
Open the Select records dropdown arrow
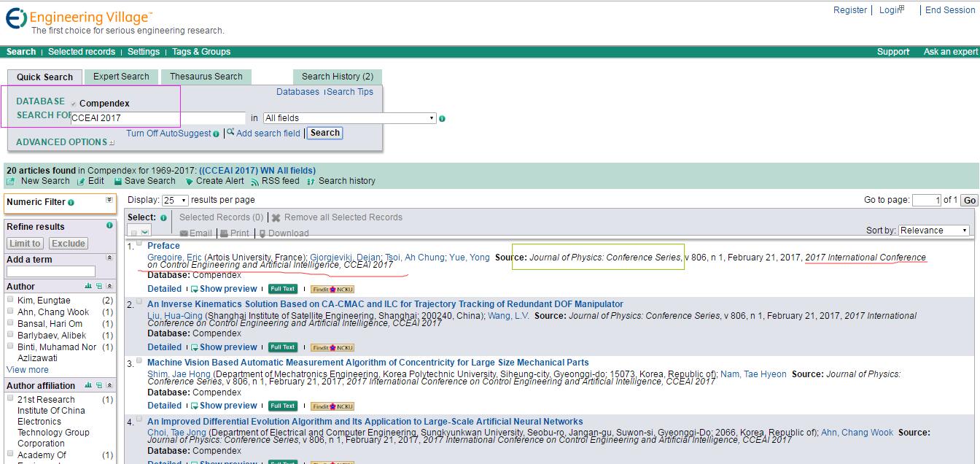[145, 233]
